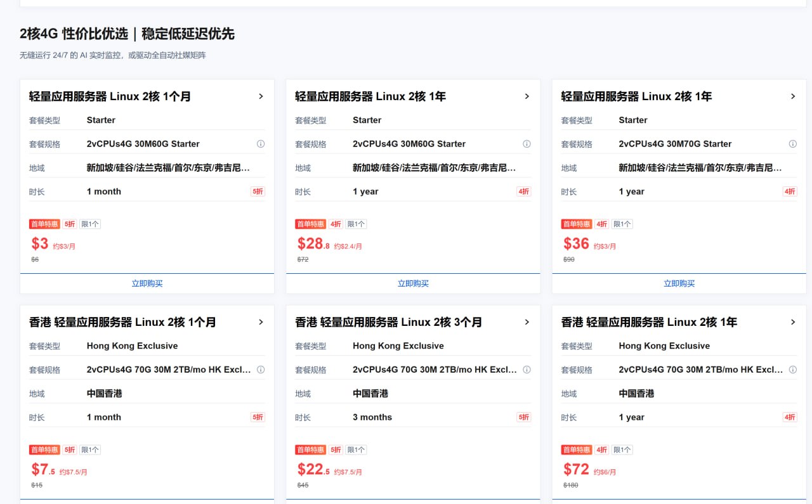Open arrow on 香港 Linux 2核 3个月 card header
This screenshot has height=504, width=812.
[527, 322]
